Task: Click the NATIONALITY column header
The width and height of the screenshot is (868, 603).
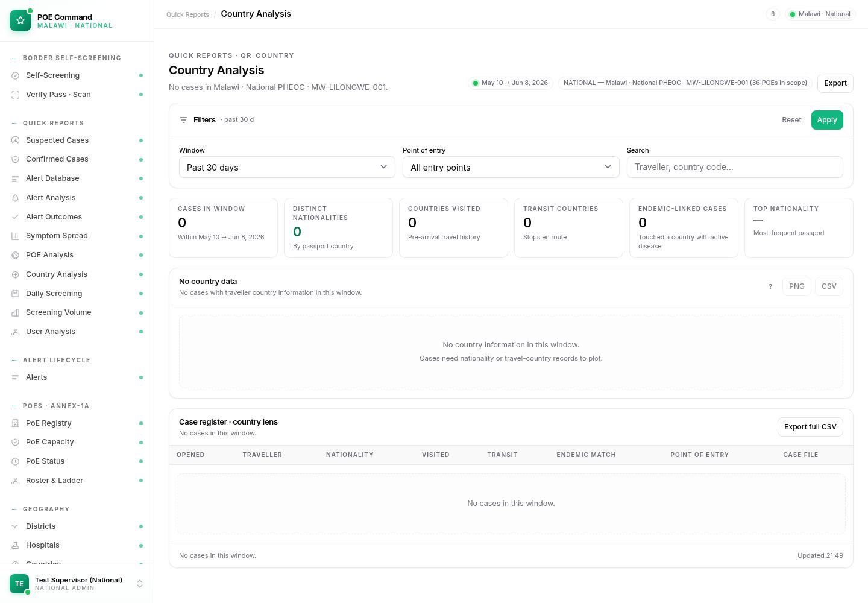Action: (350, 455)
